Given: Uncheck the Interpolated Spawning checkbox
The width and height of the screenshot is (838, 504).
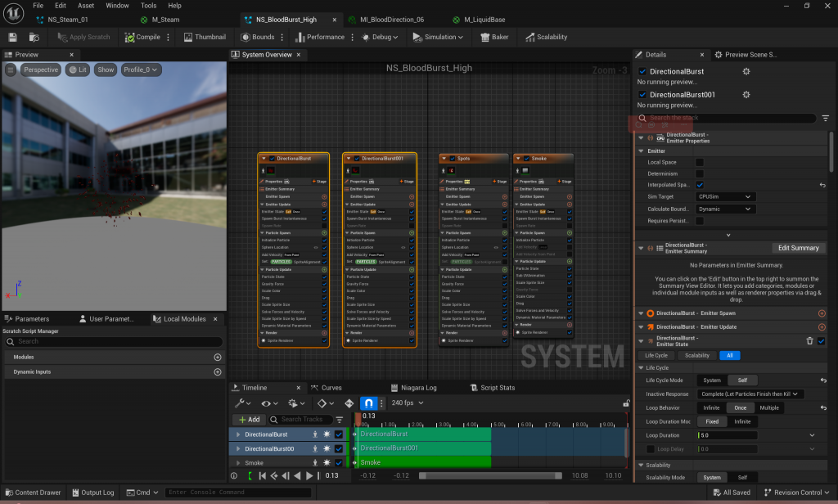Looking at the screenshot, I should (x=700, y=185).
